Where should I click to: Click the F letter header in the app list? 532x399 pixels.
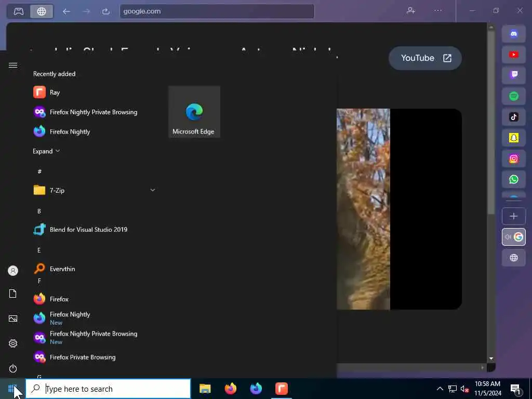click(x=39, y=281)
